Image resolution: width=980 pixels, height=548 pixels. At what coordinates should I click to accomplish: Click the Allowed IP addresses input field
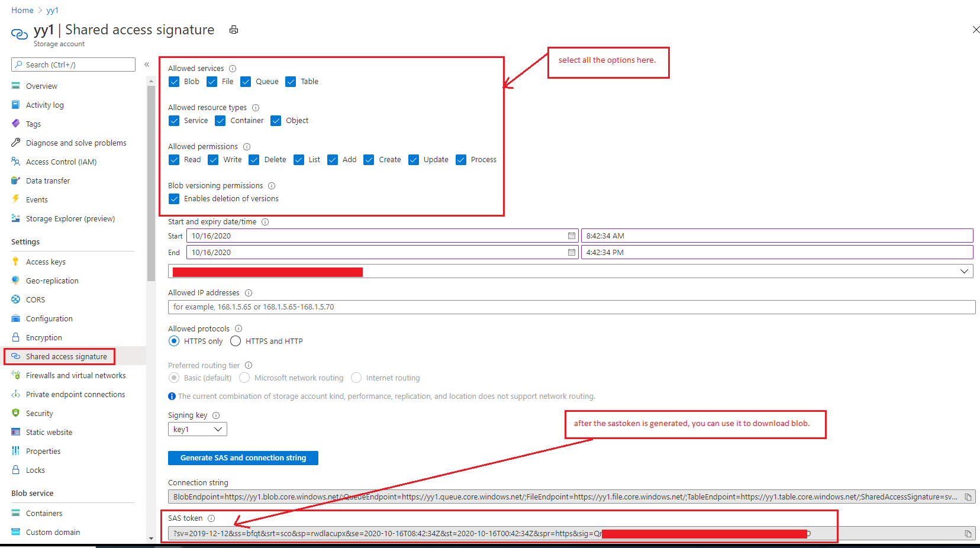click(572, 307)
